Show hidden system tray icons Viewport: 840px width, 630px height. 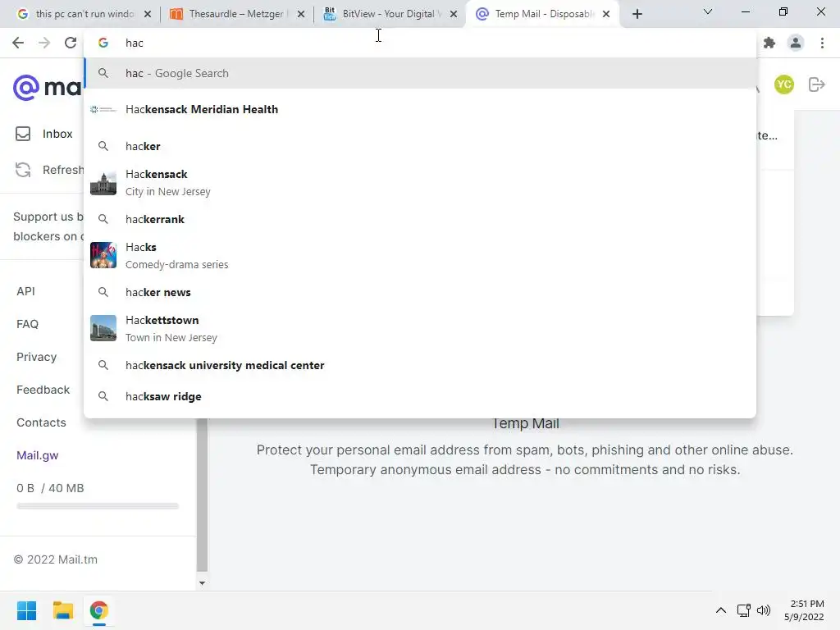[721, 610]
